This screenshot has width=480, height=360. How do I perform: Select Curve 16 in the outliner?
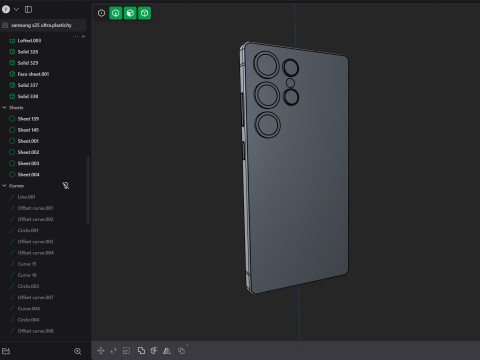[27, 275]
